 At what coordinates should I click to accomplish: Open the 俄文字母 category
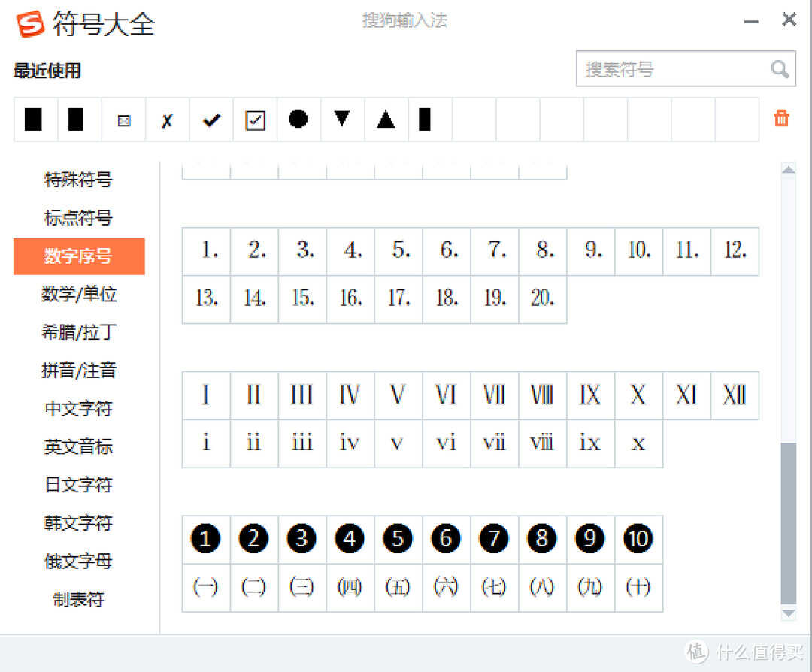pyautogui.click(x=79, y=562)
